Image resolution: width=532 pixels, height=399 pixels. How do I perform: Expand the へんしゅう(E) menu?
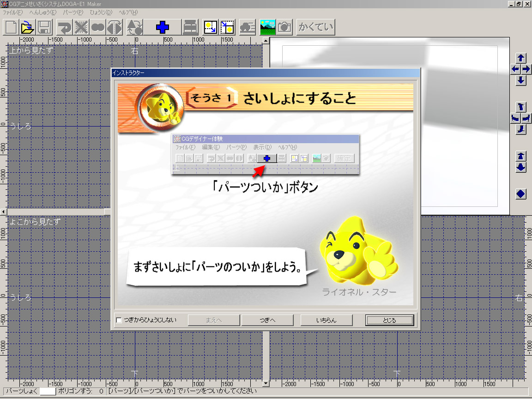coord(42,12)
